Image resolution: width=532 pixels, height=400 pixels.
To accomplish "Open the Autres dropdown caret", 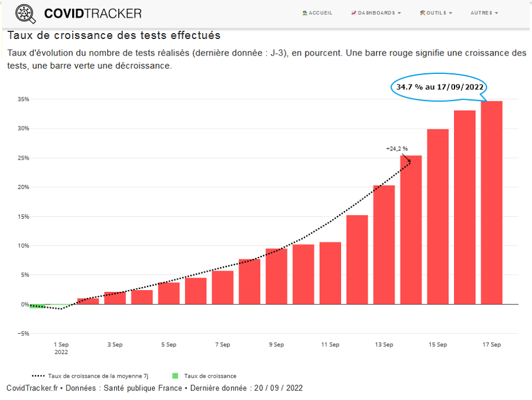I will click(496, 13).
